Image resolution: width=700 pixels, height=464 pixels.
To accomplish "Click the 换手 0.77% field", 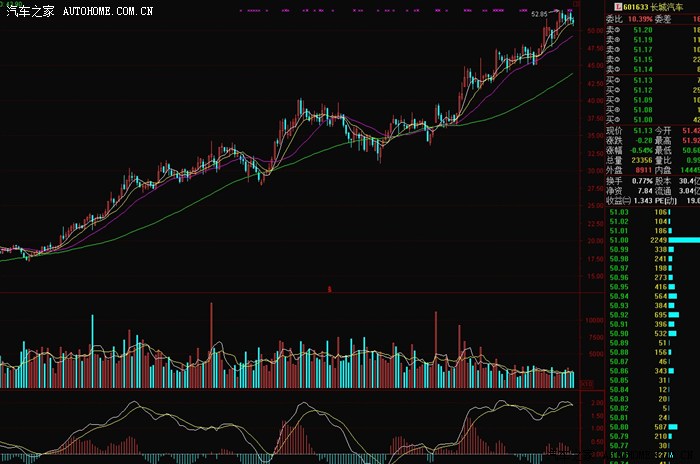I will [x=629, y=181].
